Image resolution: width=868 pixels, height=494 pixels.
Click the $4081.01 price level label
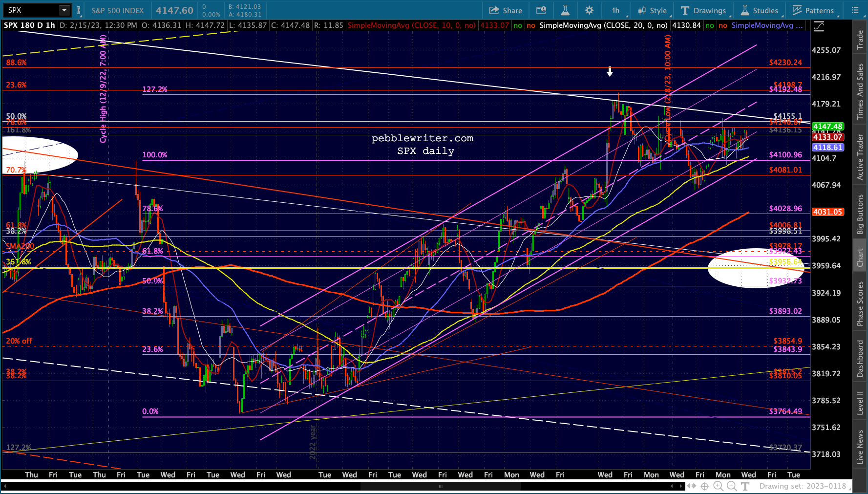pos(785,170)
